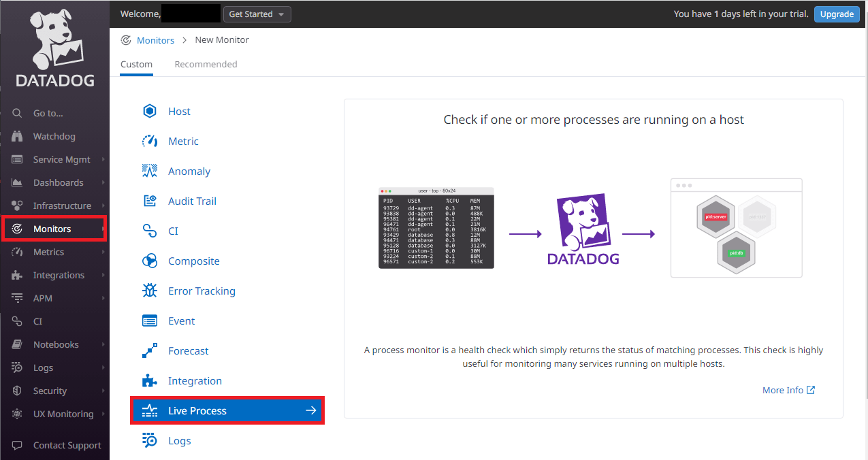Click the Anomaly monitor icon
This screenshot has width=868, height=460.
click(x=150, y=171)
